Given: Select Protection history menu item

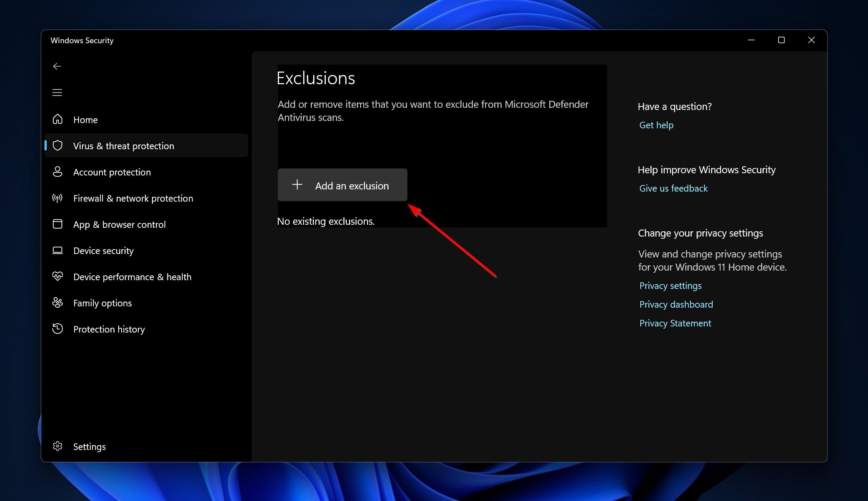Looking at the screenshot, I should [109, 329].
